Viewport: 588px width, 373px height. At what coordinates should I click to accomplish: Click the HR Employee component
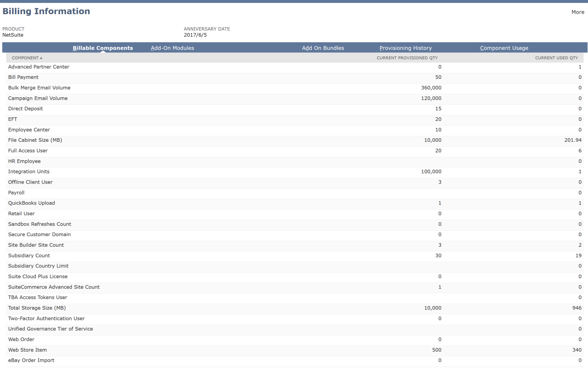24,161
